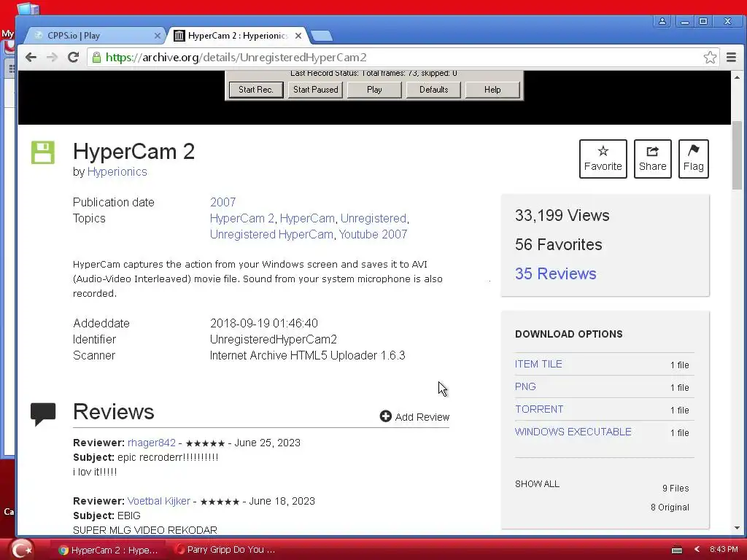
Task: Expand hidden system tray icons arrow
Action: [697, 550]
